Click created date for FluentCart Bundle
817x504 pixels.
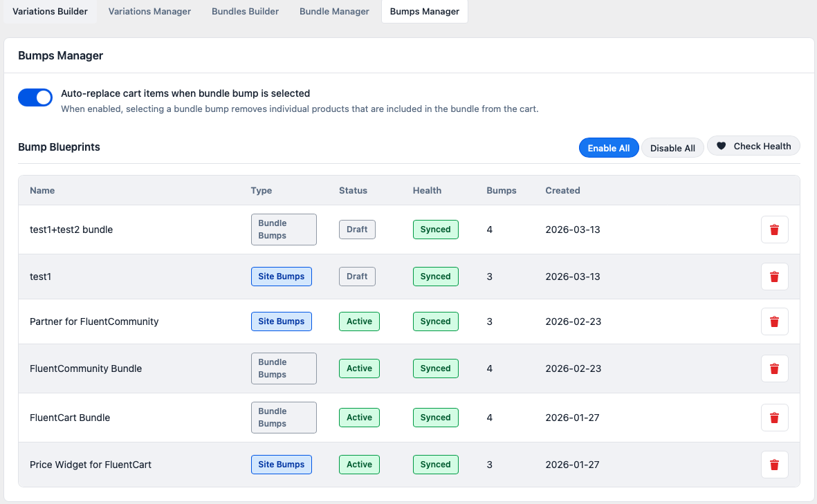[x=572, y=418]
